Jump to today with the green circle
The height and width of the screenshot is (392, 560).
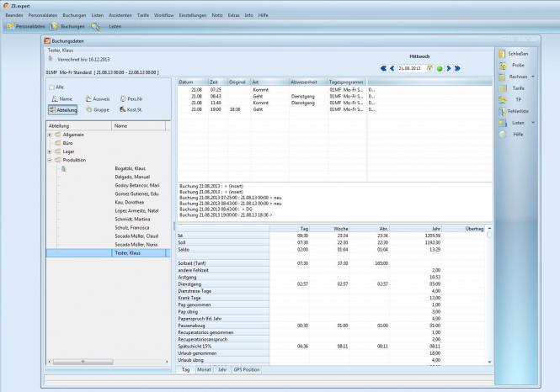pyautogui.click(x=439, y=68)
